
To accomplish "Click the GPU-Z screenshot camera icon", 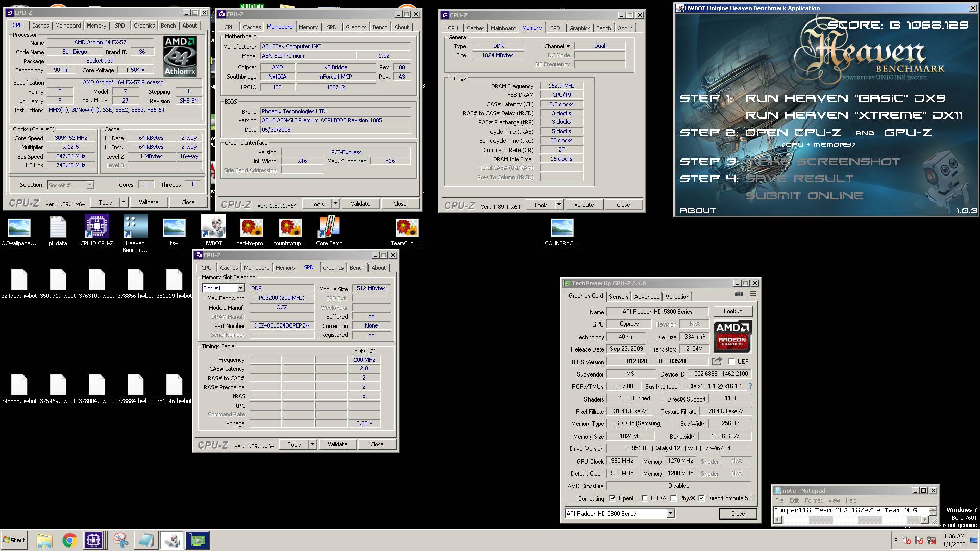I will pyautogui.click(x=739, y=294).
